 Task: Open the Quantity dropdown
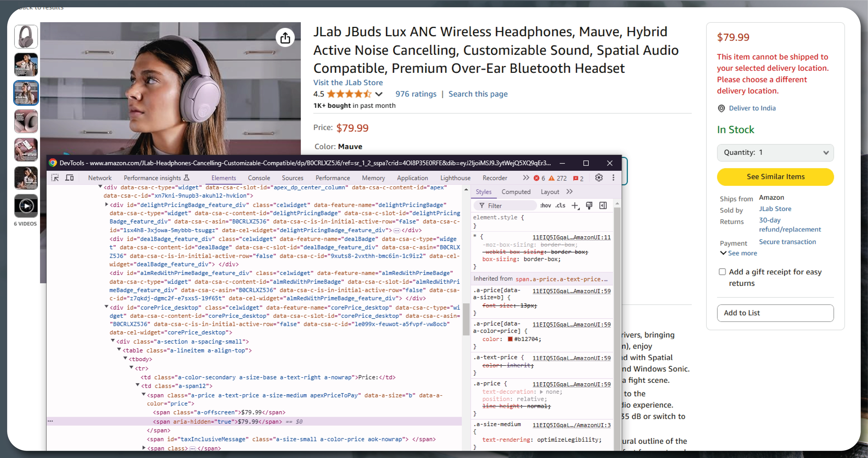775,153
